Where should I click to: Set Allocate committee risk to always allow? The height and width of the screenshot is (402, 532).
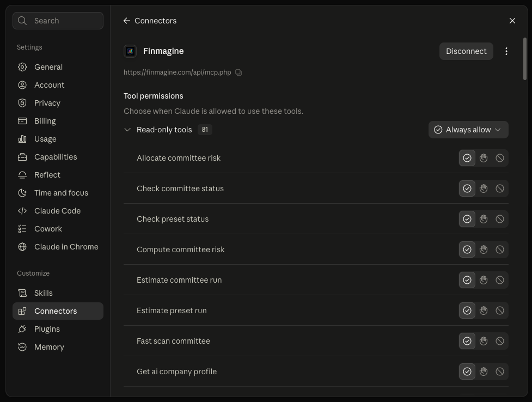click(467, 158)
